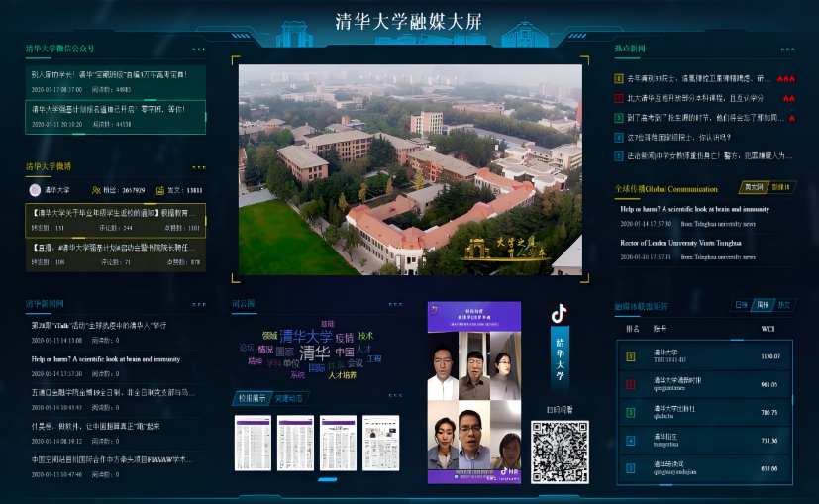Click the green rank badge of WCI 780.75 row

coord(631,413)
